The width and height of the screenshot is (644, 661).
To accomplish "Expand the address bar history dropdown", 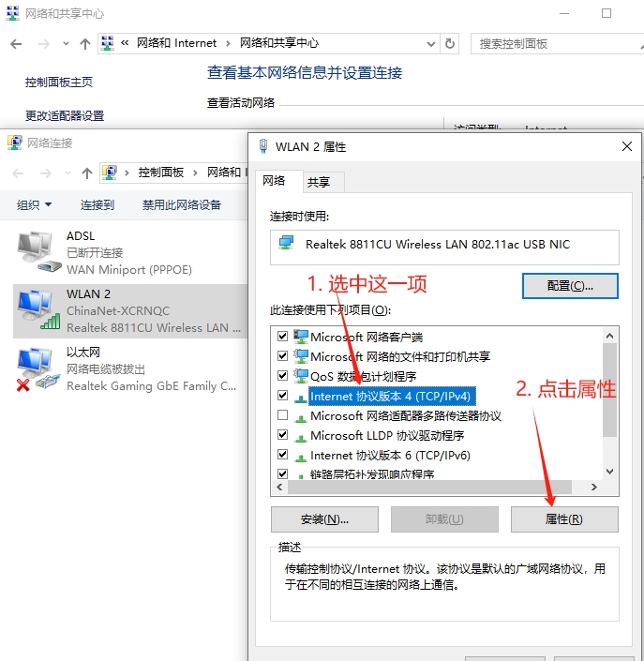I will (x=430, y=44).
